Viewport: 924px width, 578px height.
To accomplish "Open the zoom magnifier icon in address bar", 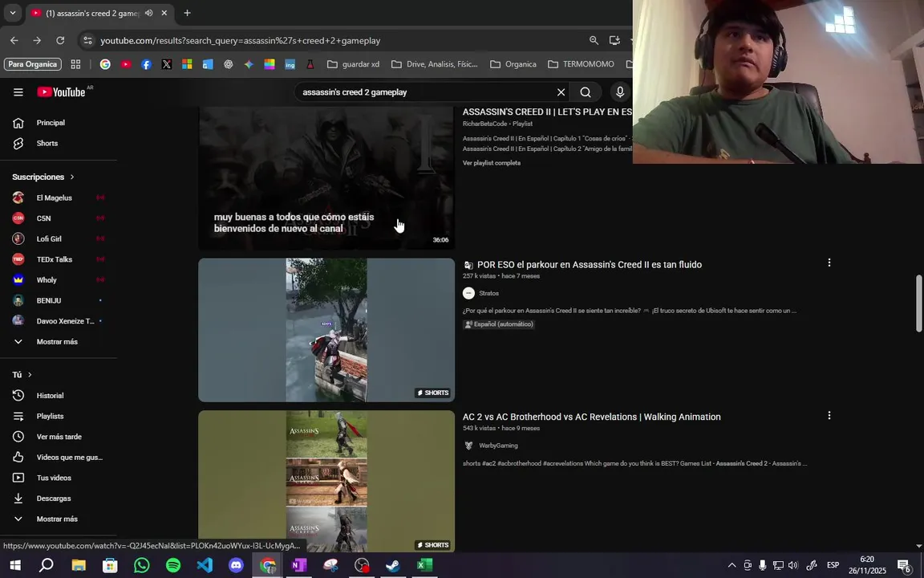I will click(594, 41).
